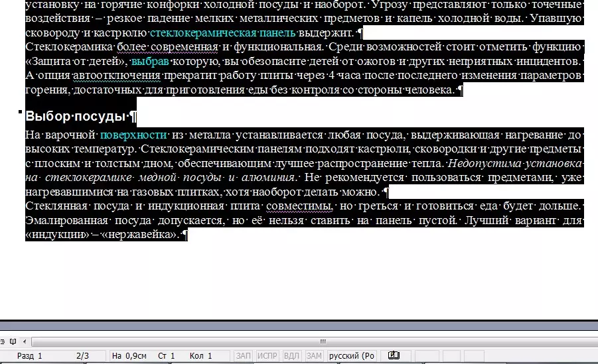Click the underlined word автоотключения
Image resolution: width=598 pixels, height=364 pixels.
coord(117,76)
